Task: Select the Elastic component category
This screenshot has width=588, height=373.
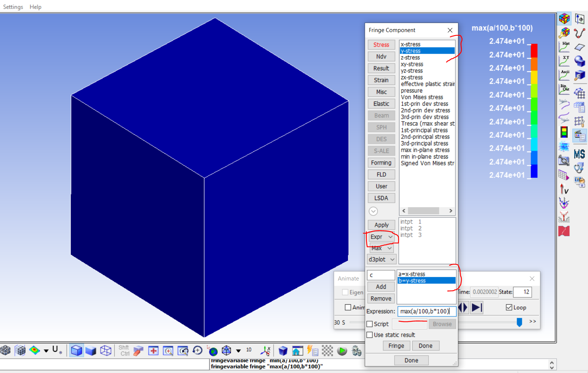Action: pos(381,103)
